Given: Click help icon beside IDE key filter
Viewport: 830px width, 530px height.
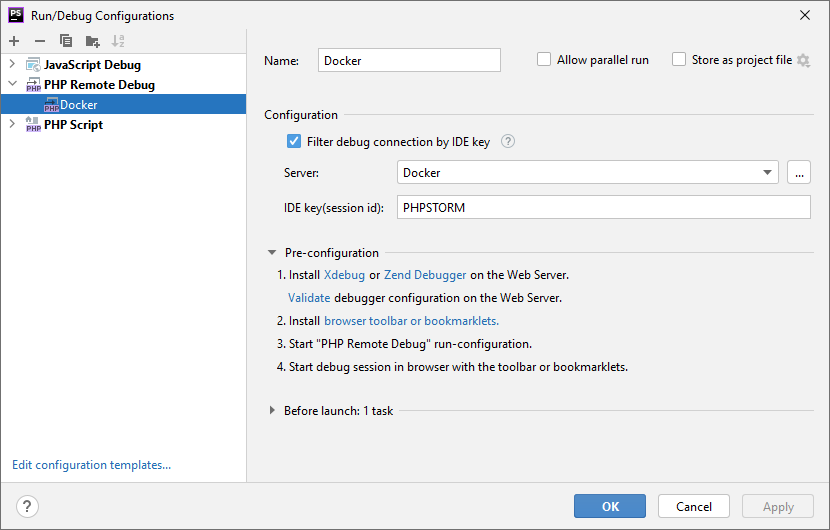Looking at the screenshot, I should coord(508,142).
